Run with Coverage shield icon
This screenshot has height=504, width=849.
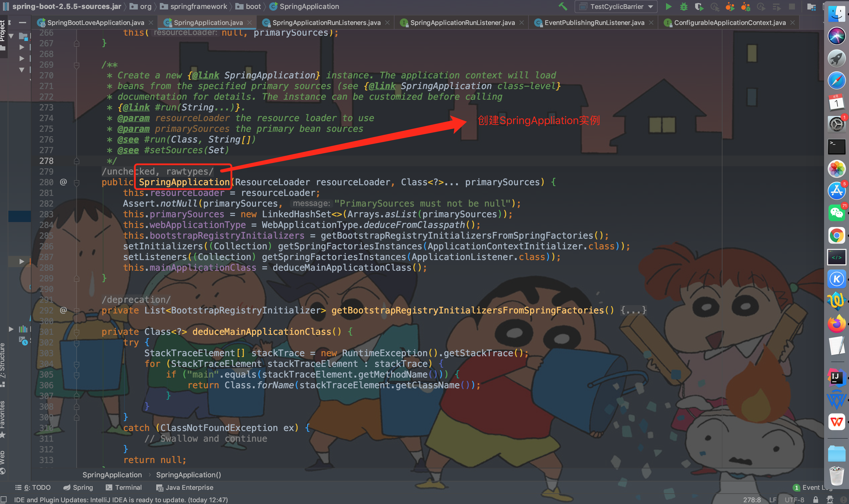coord(699,7)
